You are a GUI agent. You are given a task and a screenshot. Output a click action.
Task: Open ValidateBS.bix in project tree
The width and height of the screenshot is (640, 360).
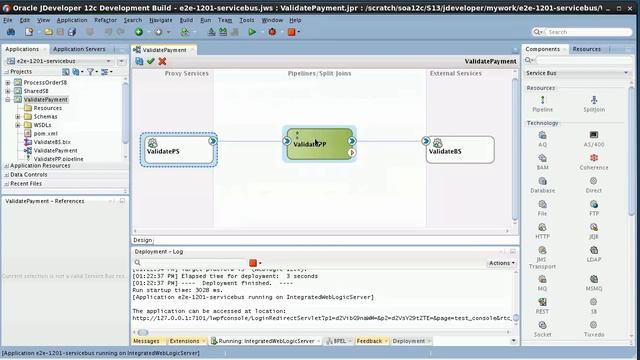(x=52, y=142)
